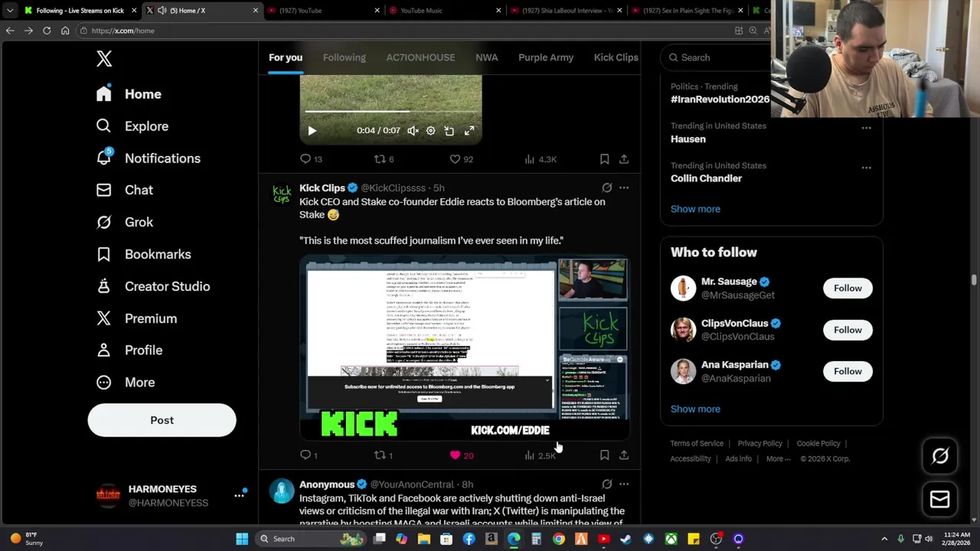Open HARMONEYES account switcher ellipsis

[239, 495]
